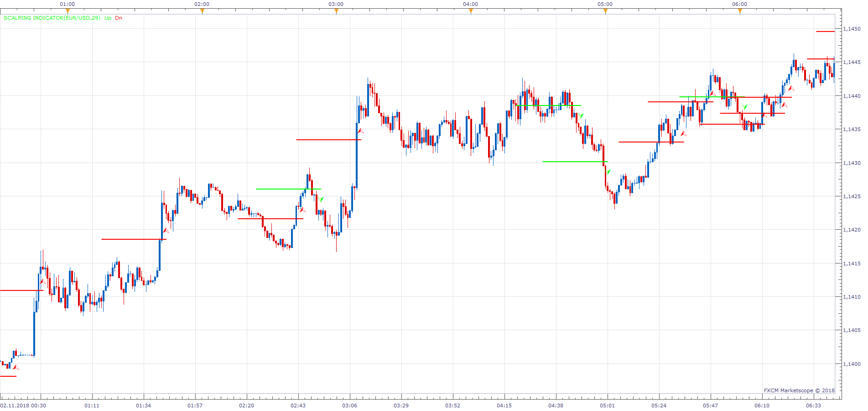Click the orange marker under 02:00
The height and width of the screenshot is (411, 868).
[202, 11]
